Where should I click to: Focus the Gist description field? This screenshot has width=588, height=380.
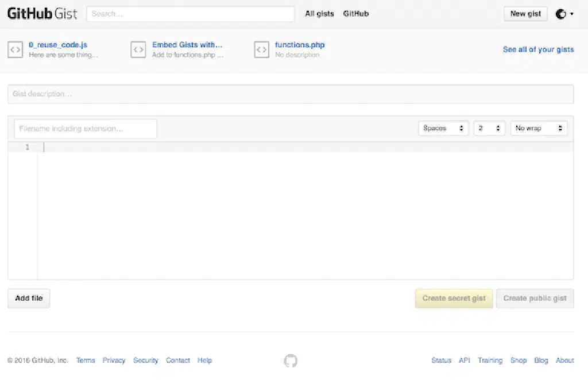(x=291, y=94)
